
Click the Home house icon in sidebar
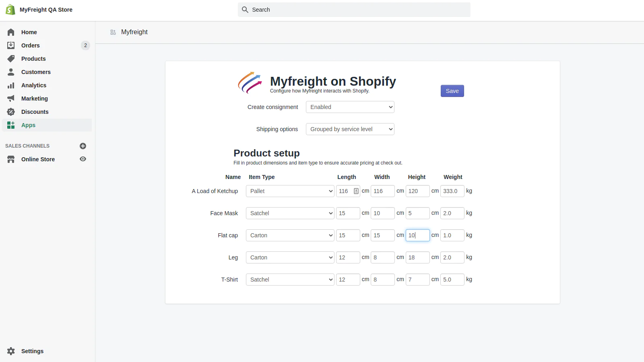click(x=11, y=32)
